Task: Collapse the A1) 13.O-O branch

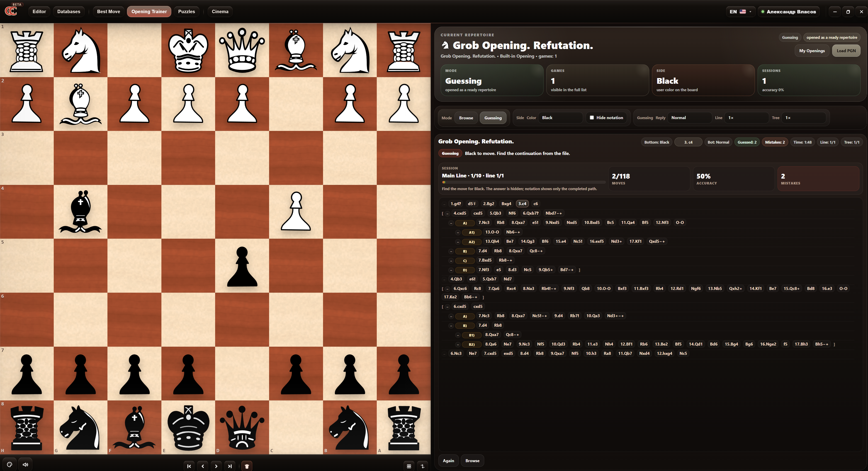Action: tap(458, 232)
